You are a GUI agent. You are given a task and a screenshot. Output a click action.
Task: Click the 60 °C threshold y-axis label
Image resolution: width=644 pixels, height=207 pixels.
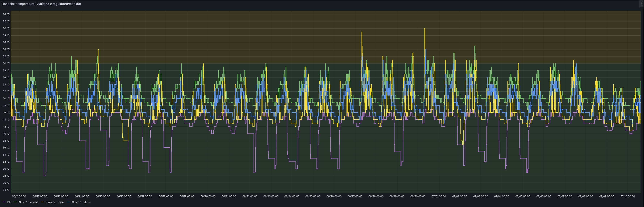click(x=6, y=63)
